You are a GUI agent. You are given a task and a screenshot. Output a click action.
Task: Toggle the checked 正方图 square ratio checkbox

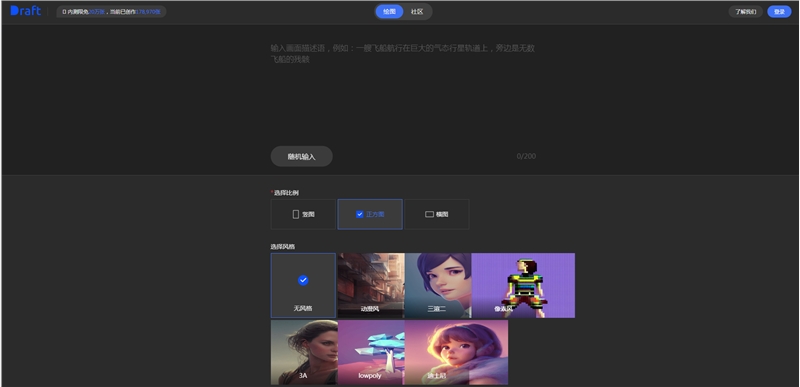click(x=359, y=214)
